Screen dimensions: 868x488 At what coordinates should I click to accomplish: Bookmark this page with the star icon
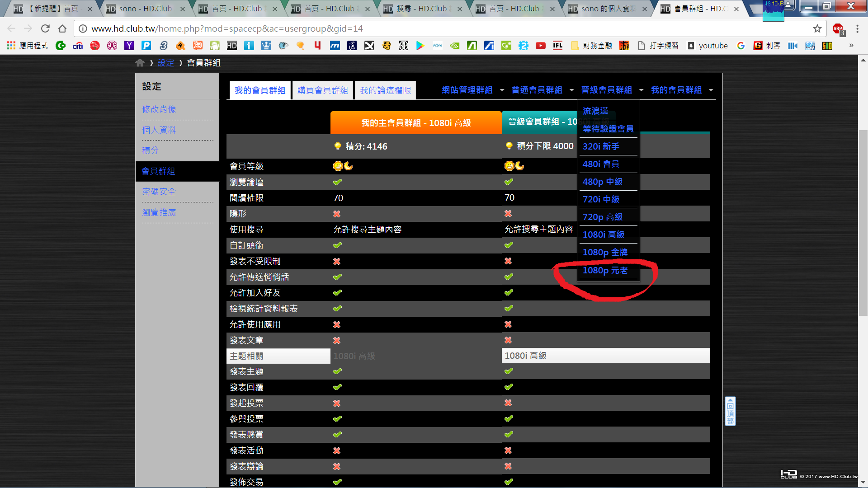point(817,28)
